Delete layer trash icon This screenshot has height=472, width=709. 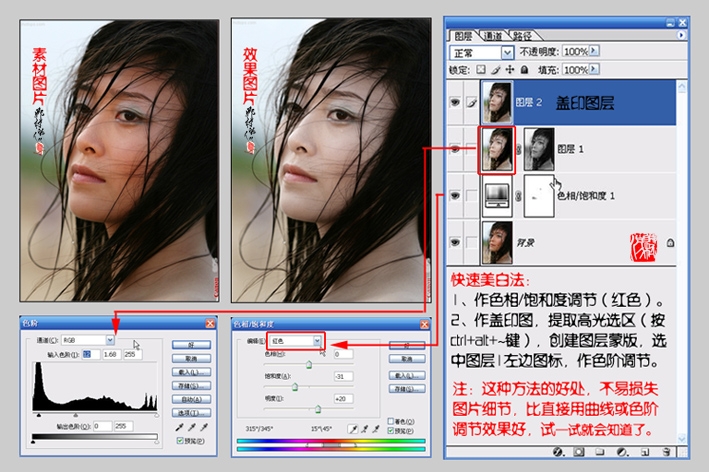(x=666, y=452)
